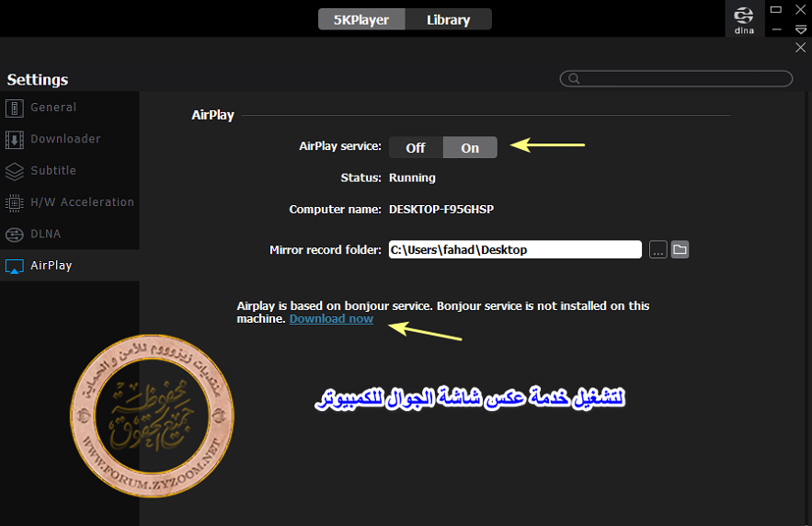The height and width of the screenshot is (526, 812).
Task: Minimize the 5KPlayer window
Action: pyautogui.click(x=776, y=30)
